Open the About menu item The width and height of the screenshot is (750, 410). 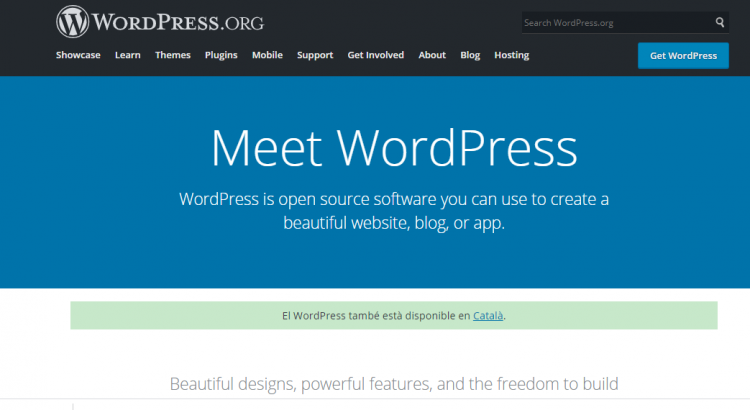pyautogui.click(x=432, y=55)
